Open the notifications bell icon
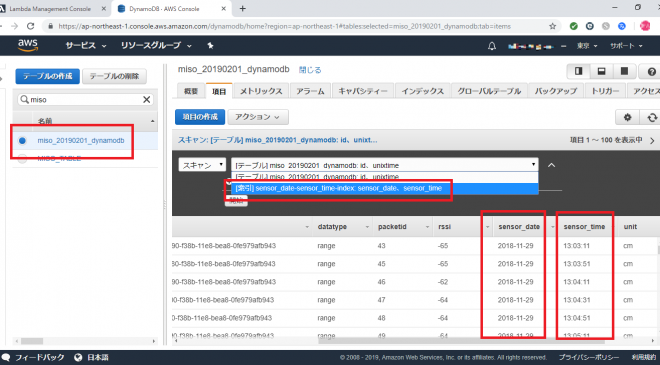Screen dimensions: 660x365 492,46
